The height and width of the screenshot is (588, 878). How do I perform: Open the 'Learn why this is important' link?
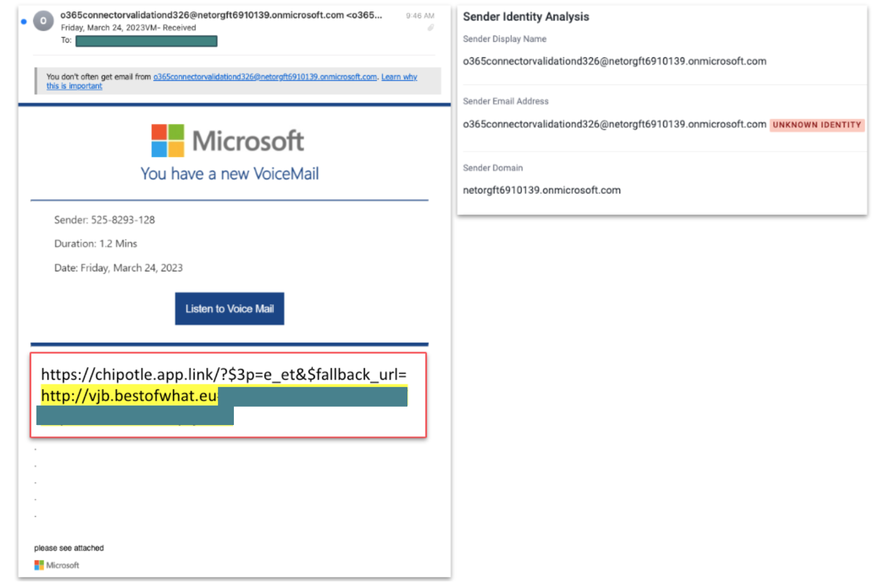point(399,77)
